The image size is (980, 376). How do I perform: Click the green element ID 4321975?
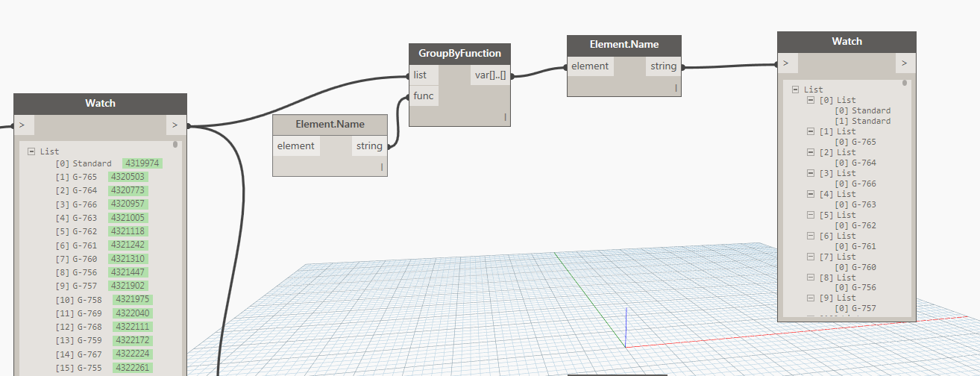pos(132,299)
